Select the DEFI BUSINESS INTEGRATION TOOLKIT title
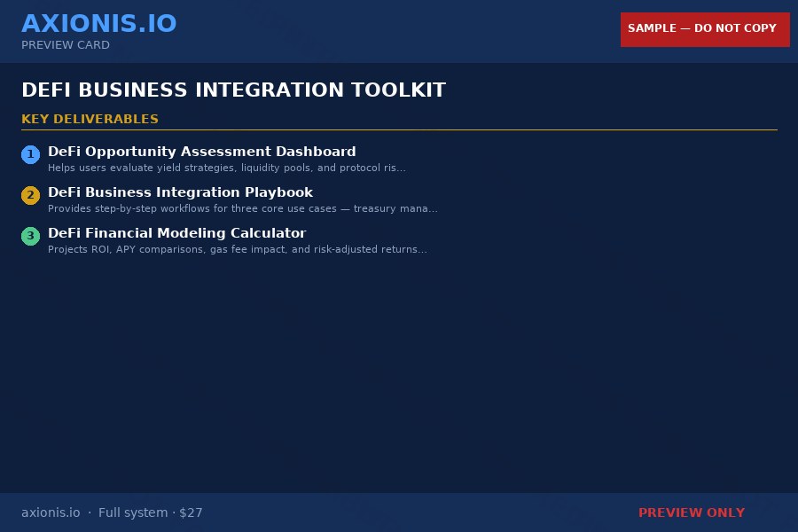The width and height of the screenshot is (798, 532). [233, 90]
